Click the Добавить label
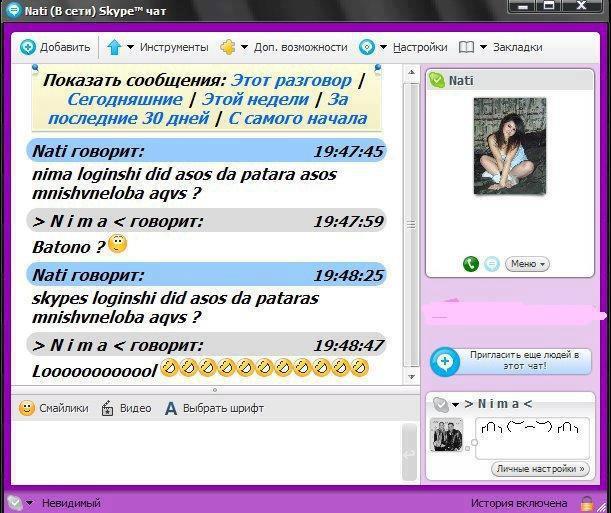611x513 pixels. click(x=65, y=47)
